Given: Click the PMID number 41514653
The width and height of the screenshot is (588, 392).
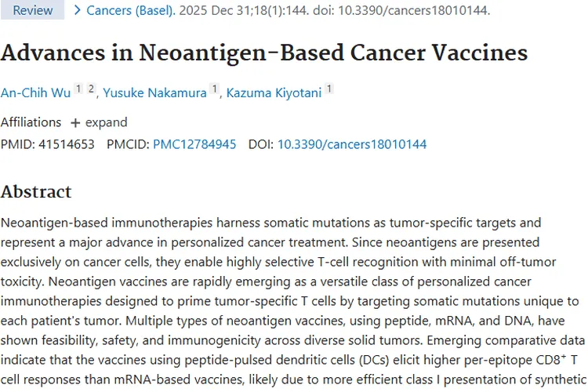Looking at the screenshot, I should point(66,144).
